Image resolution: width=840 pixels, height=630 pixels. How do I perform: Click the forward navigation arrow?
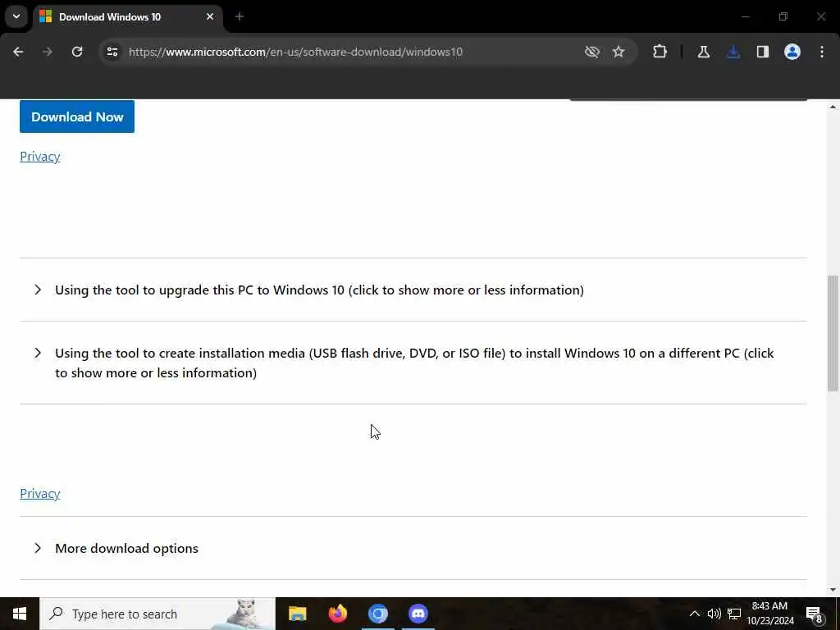click(47, 52)
